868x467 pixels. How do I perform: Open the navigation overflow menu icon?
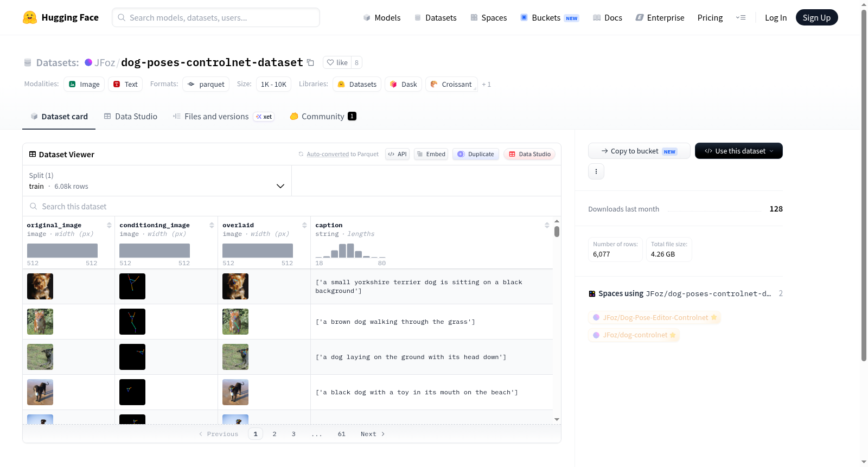[741, 17]
